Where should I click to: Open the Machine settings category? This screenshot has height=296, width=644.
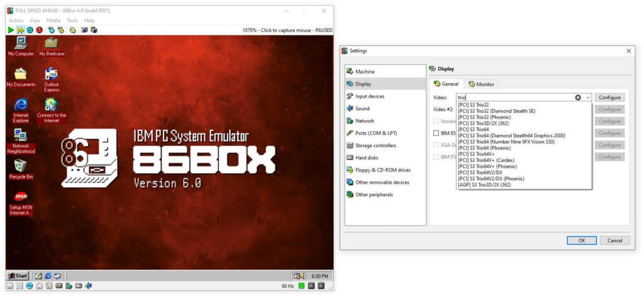click(x=386, y=72)
